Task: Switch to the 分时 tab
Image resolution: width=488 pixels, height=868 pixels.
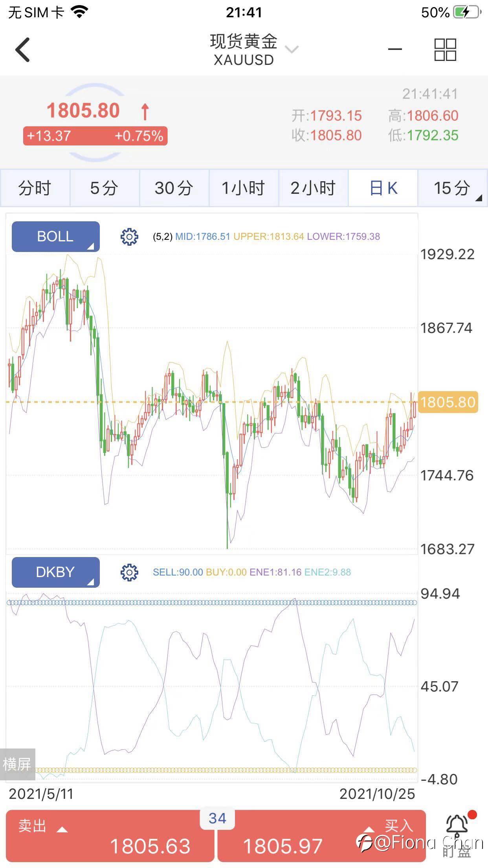Action: click(x=35, y=188)
